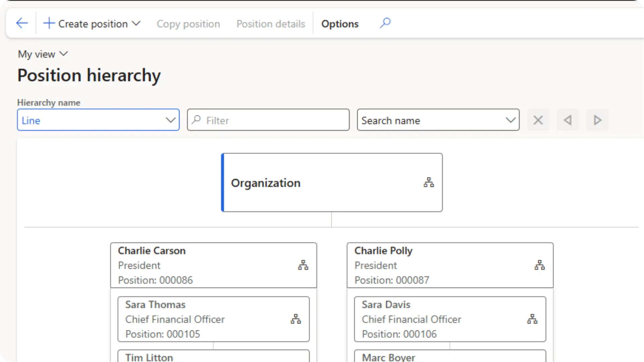Click hierarchy icon on Sara Thomas card

296,319
